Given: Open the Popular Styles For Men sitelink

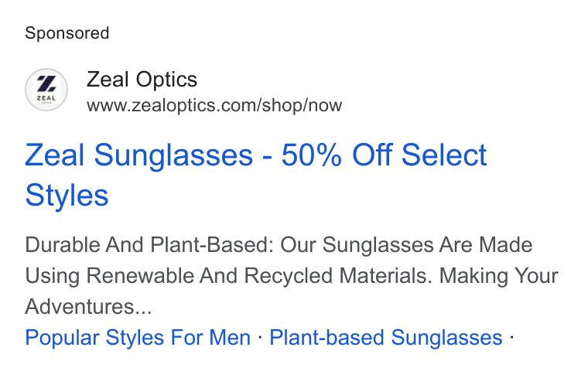Looking at the screenshot, I should [138, 337].
